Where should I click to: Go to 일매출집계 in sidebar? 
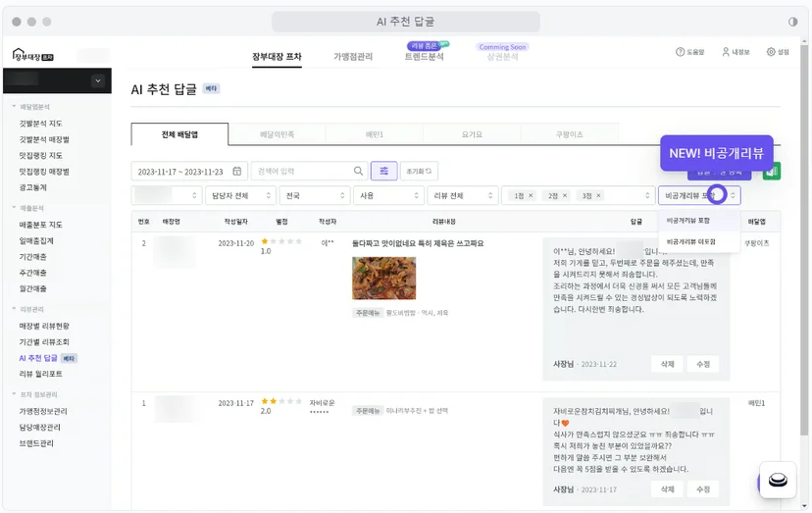click(36, 240)
